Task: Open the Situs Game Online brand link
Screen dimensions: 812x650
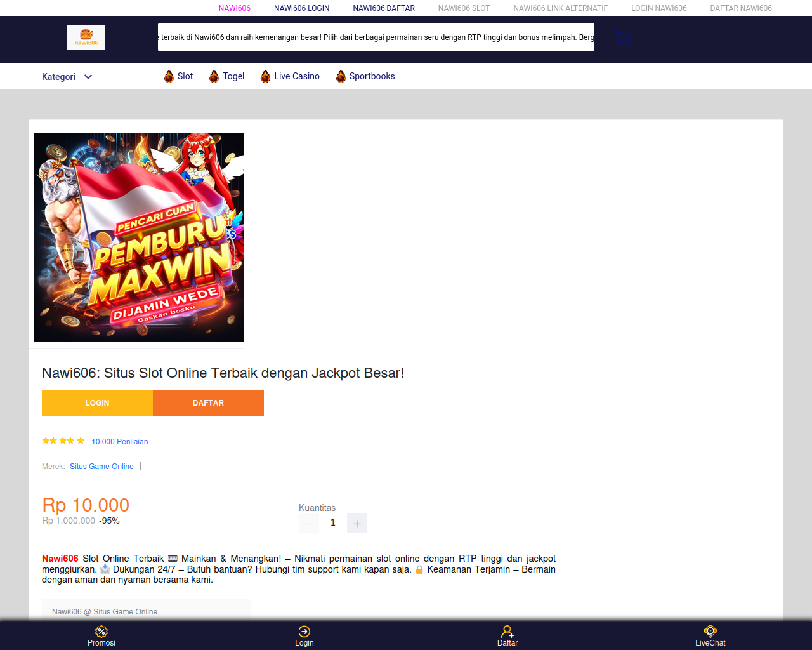Action: [101, 467]
